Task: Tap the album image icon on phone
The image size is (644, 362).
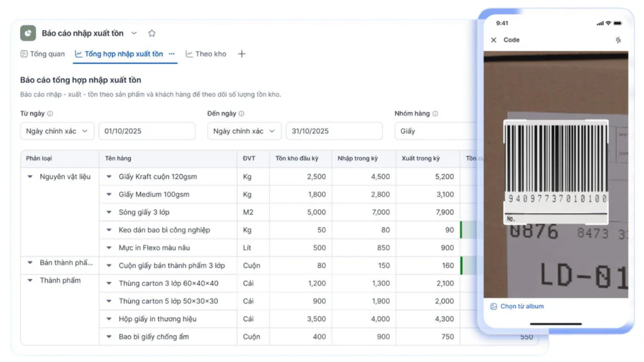Action: point(493,306)
